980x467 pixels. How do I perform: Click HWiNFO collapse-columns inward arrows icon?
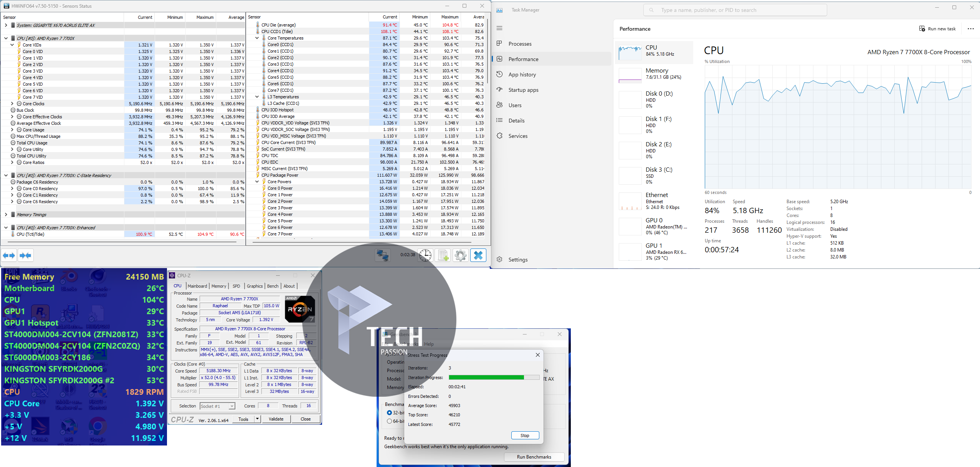point(25,255)
